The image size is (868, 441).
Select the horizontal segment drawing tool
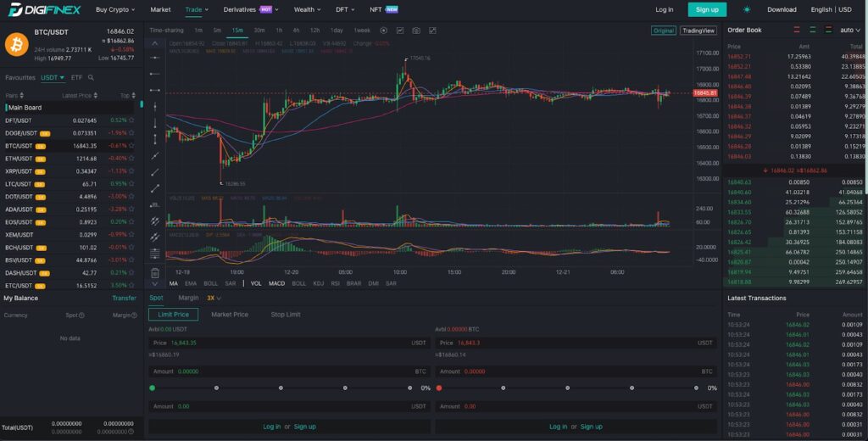coord(155,90)
